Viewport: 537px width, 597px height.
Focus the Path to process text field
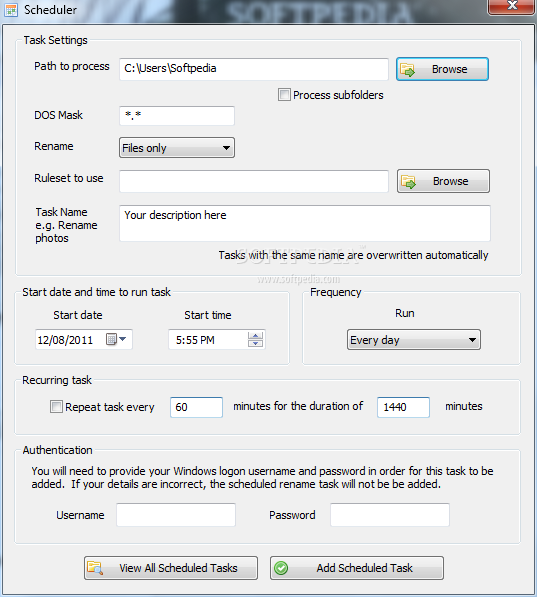click(254, 69)
